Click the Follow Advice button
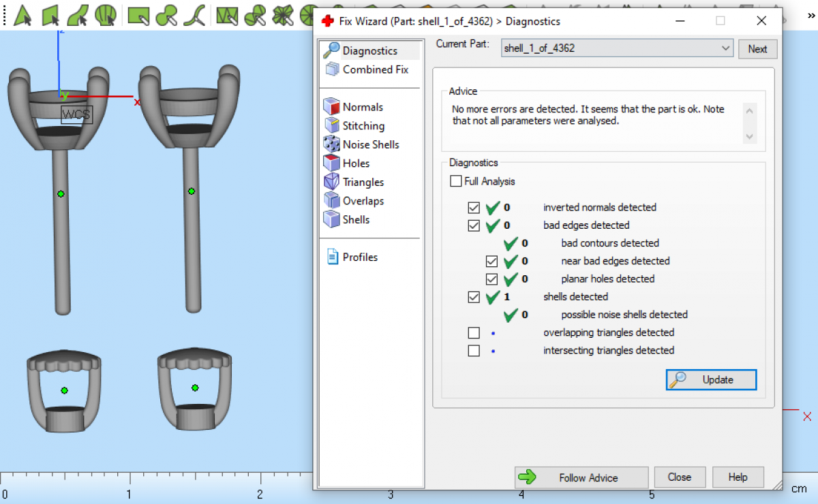This screenshot has height=504, width=818. pos(581,477)
